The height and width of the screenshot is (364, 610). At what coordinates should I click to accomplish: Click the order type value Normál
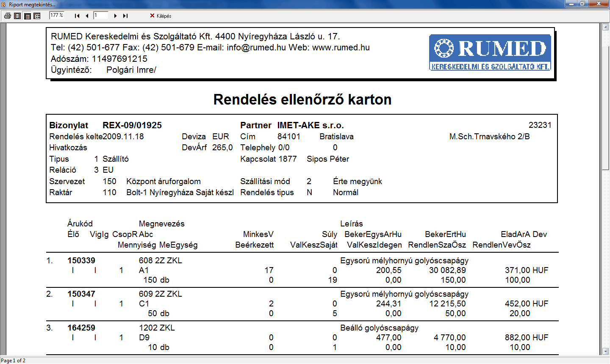pos(346,192)
